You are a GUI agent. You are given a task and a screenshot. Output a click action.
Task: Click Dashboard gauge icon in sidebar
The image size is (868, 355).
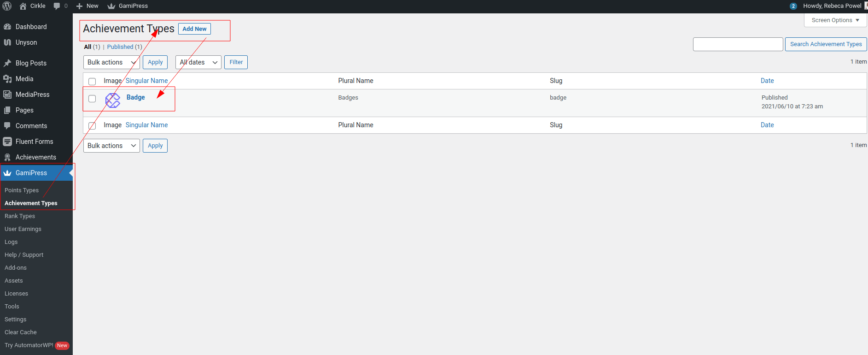7,27
